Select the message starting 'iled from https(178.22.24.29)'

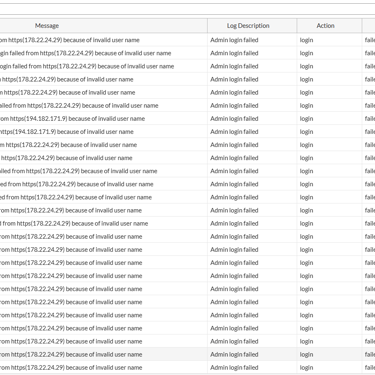click(x=78, y=171)
